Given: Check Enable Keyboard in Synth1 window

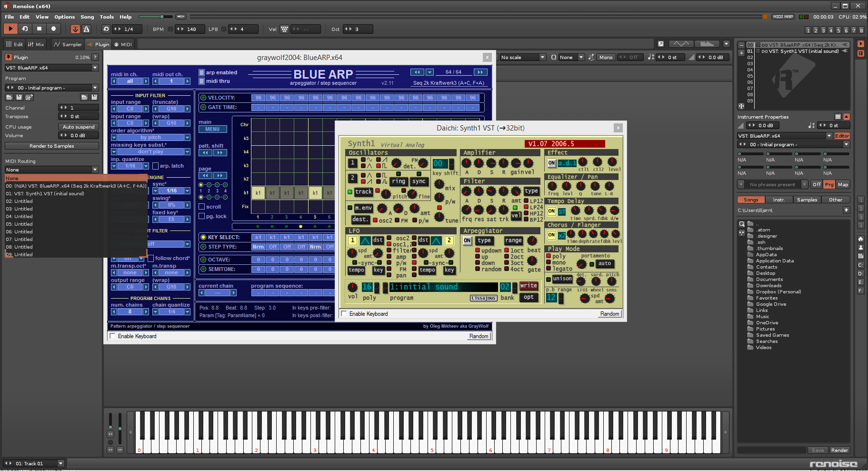Looking at the screenshot, I should 344,313.
